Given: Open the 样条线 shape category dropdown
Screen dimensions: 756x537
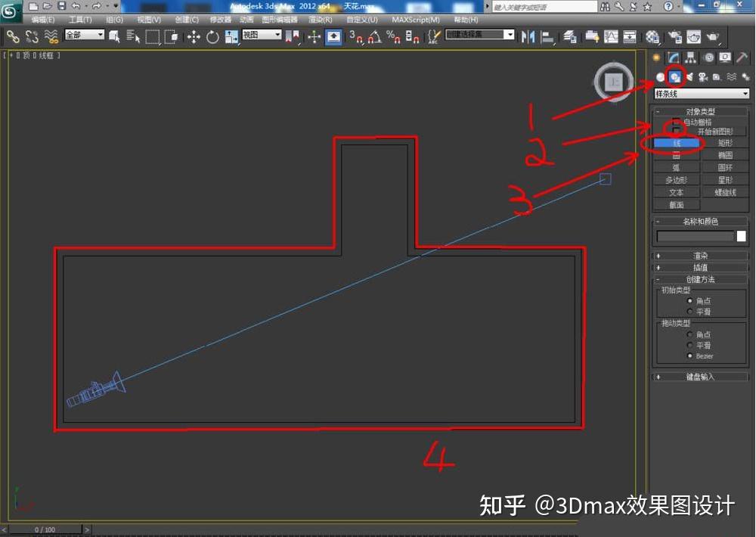Looking at the screenshot, I should (703, 93).
